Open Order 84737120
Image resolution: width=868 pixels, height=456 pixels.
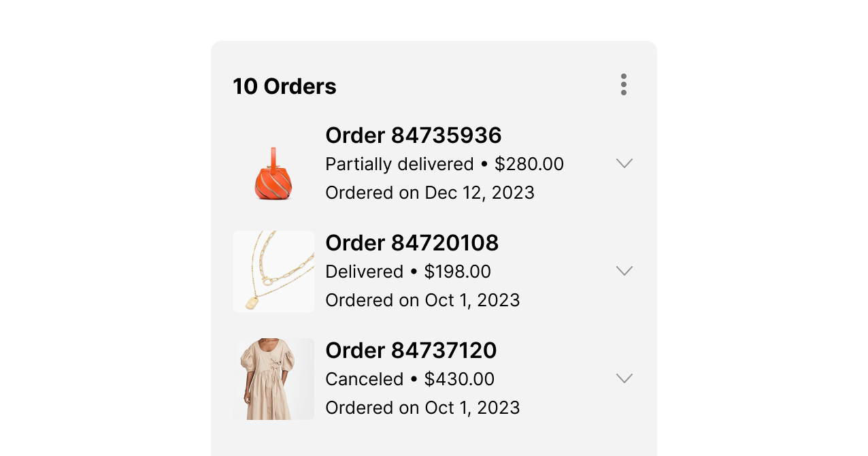411,351
